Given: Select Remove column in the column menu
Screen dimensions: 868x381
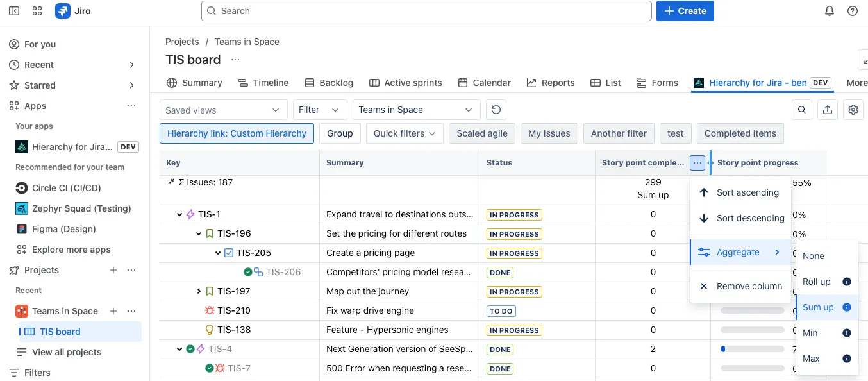Looking at the screenshot, I should pos(740,286).
